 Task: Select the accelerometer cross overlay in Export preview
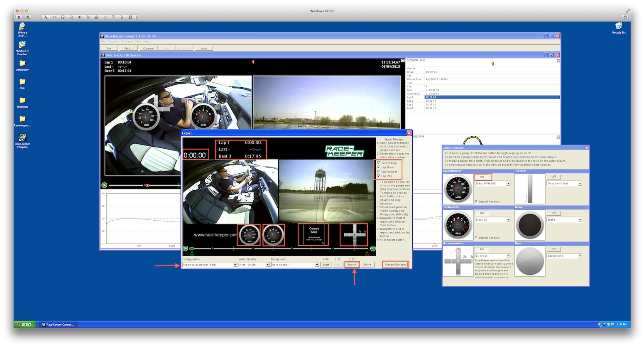point(354,235)
